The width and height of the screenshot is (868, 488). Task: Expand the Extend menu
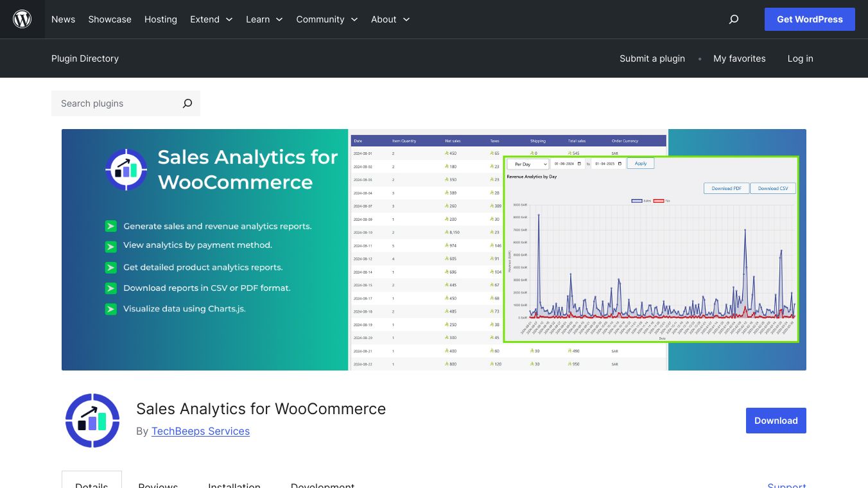tap(211, 19)
